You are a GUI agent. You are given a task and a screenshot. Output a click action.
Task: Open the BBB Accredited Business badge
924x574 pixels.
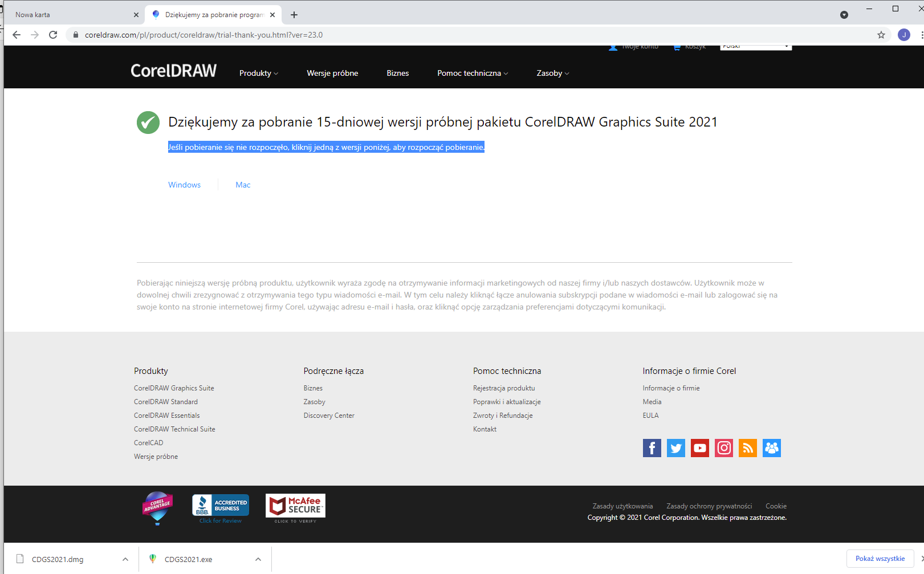pos(221,506)
